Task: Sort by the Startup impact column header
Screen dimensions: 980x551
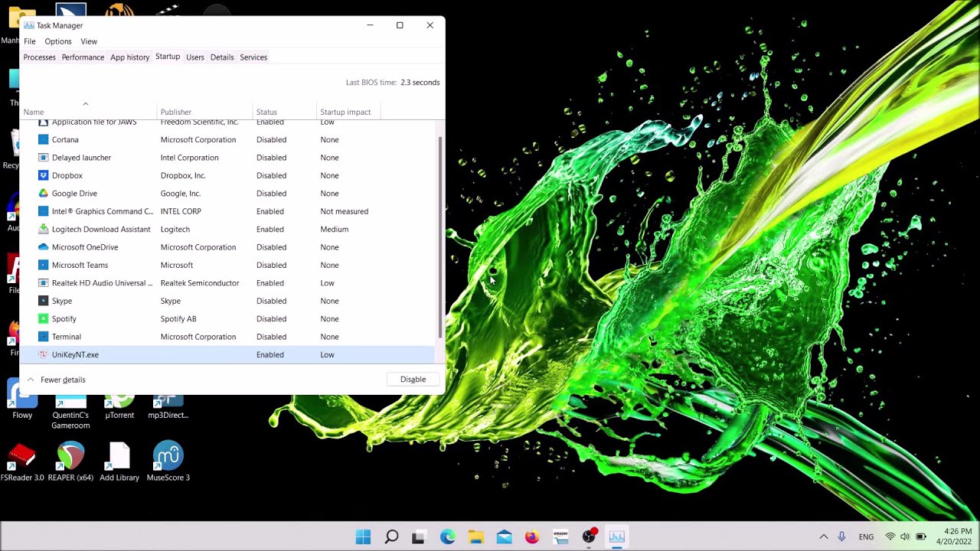Action: [x=348, y=112]
